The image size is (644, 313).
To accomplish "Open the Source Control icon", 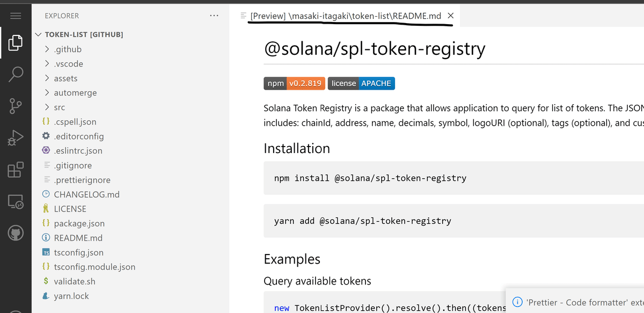I will point(16,106).
